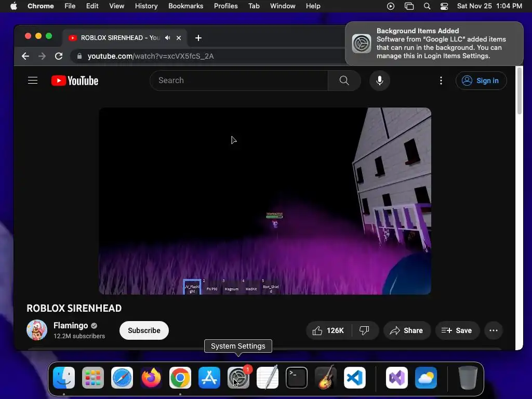Open the YouTube guide hamburger menu

33,81
